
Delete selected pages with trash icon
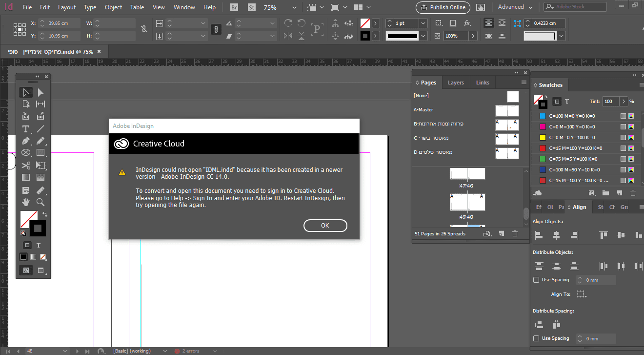tap(515, 234)
